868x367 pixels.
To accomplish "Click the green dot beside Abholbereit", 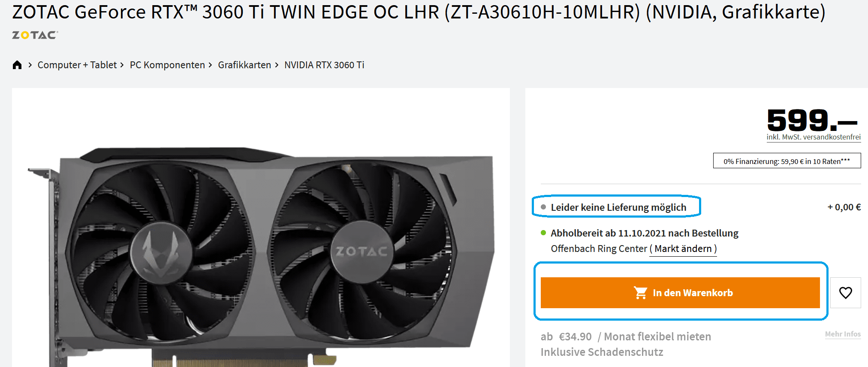I will (543, 233).
